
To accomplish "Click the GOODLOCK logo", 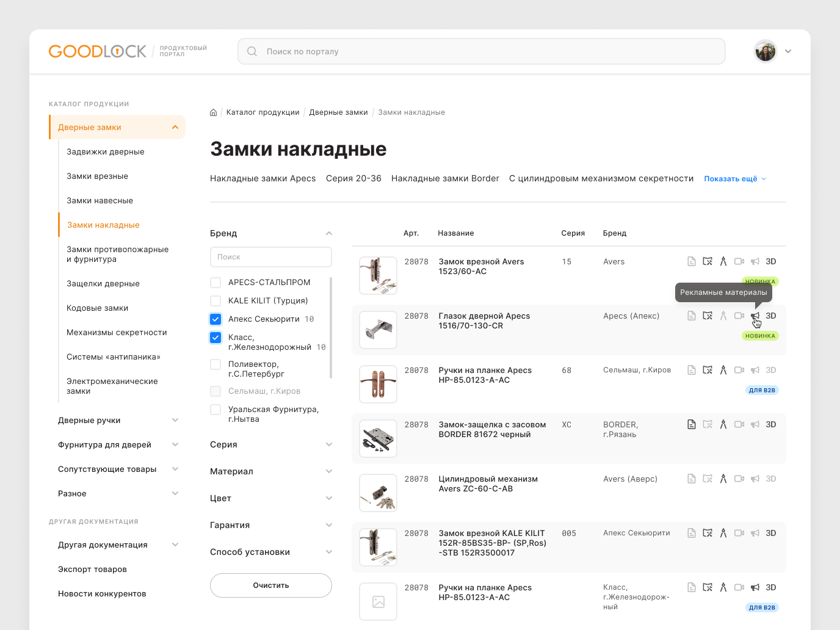I will pyautogui.click(x=98, y=51).
